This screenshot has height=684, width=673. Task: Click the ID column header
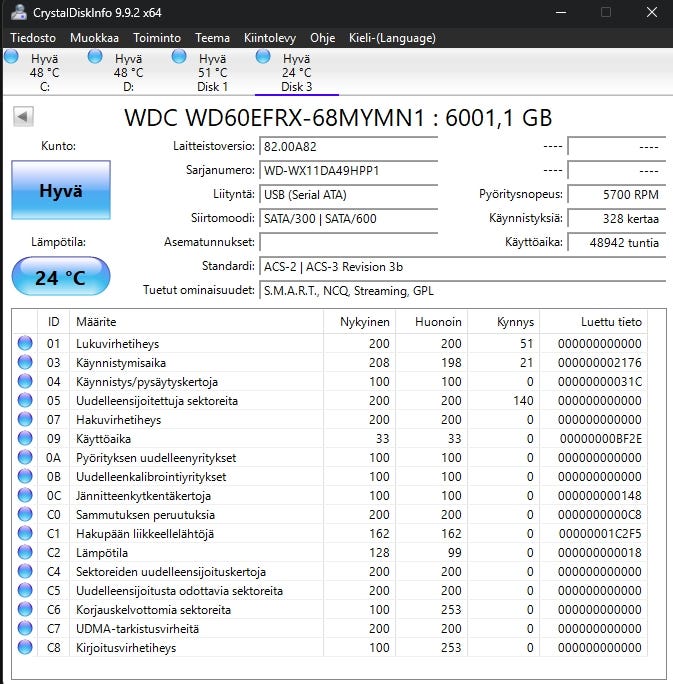53,322
